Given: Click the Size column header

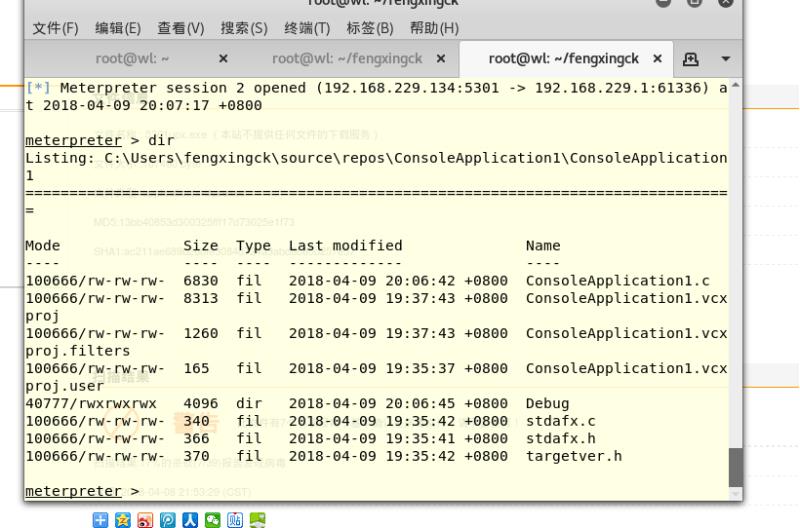Looking at the screenshot, I should pos(201,246).
